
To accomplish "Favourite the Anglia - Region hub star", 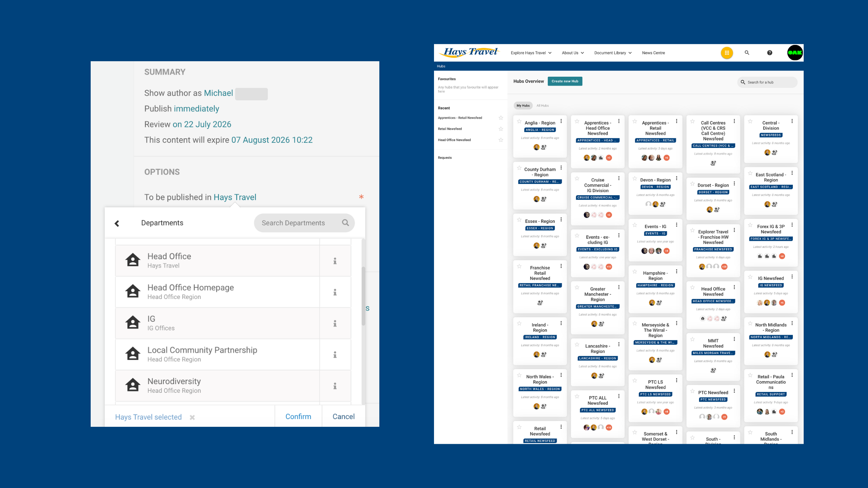I will 519,121.
